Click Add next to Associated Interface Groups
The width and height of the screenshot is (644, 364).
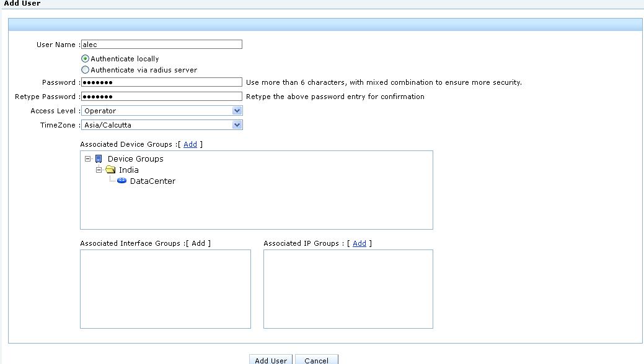pyautogui.click(x=198, y=243)
